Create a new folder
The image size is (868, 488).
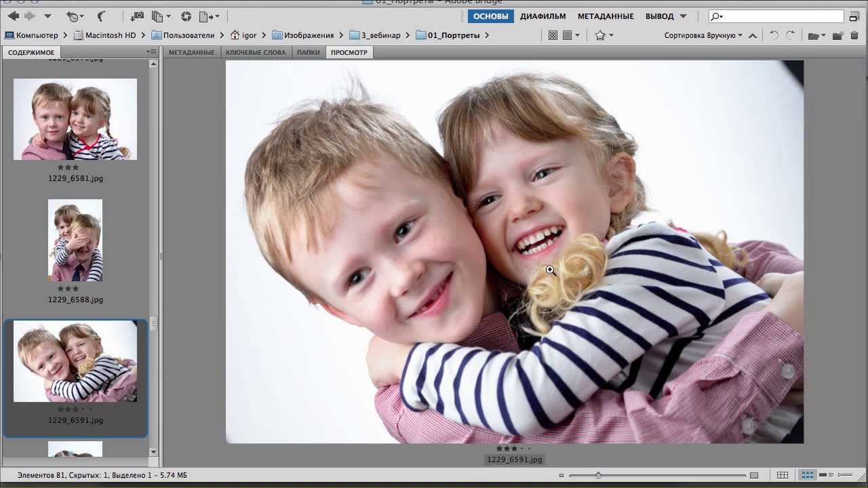837,35
